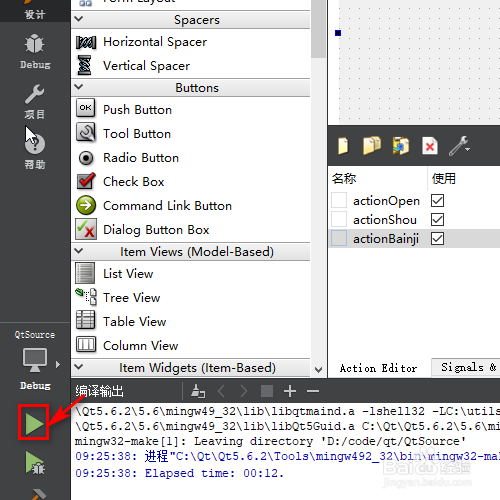This screenshot has height=500, width=500.
Task: Click widget box vertical scrollbar thumb
Action: (x=318, y=29)
